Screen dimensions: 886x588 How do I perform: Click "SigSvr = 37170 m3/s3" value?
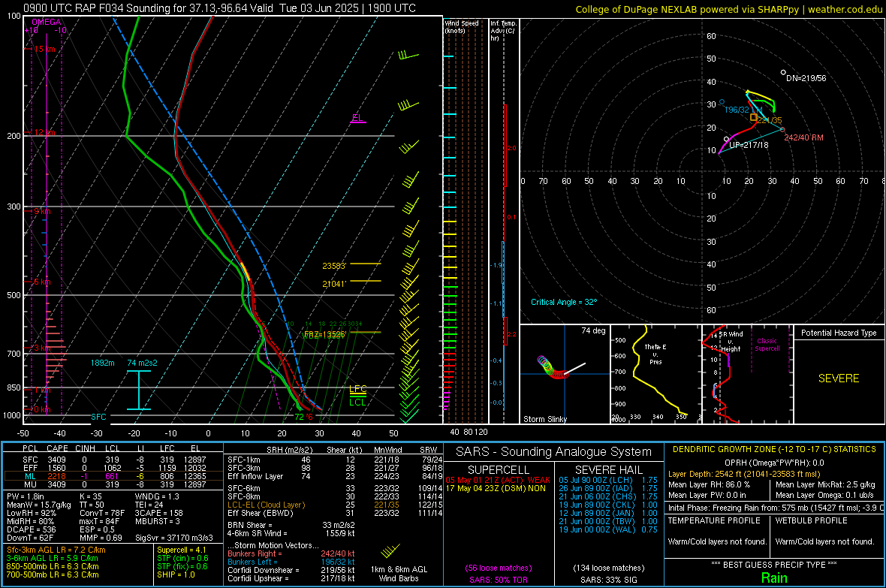(x=174, y=538)
